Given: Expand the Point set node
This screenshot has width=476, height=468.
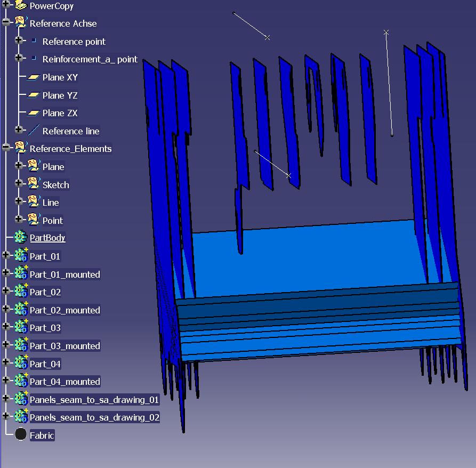Looking at the screenshot, I should click(x=19, y=219).
